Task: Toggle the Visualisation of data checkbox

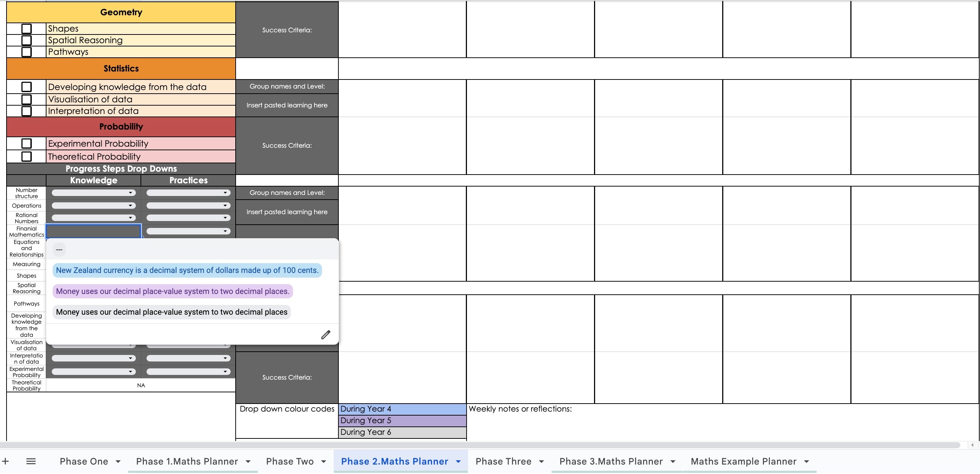Action: point(27,99)
